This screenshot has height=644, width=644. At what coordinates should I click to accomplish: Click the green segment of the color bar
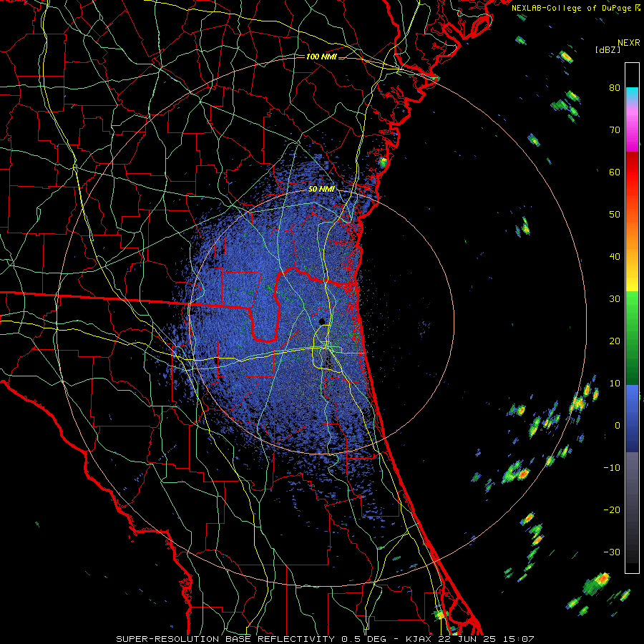point(632,338)
